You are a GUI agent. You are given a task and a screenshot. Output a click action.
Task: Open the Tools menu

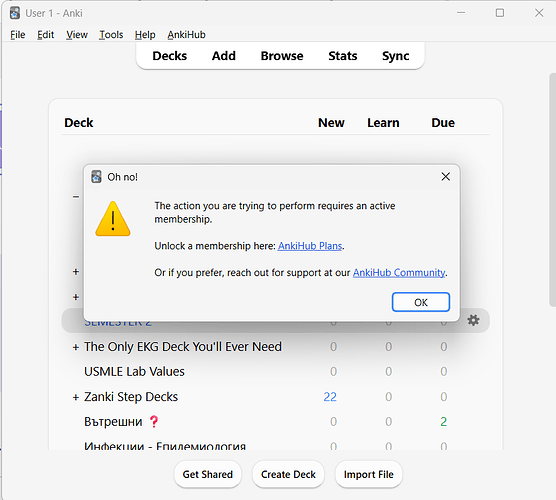pos(111,35)
